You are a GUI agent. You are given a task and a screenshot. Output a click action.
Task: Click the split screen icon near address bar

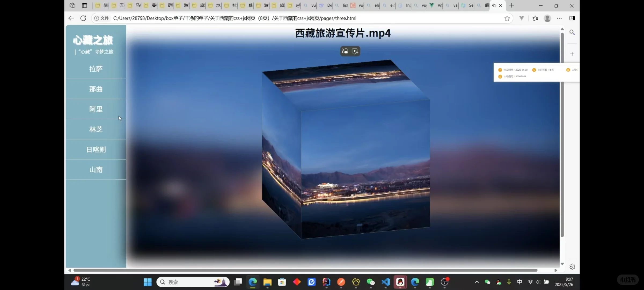click(x=572, y=18)
